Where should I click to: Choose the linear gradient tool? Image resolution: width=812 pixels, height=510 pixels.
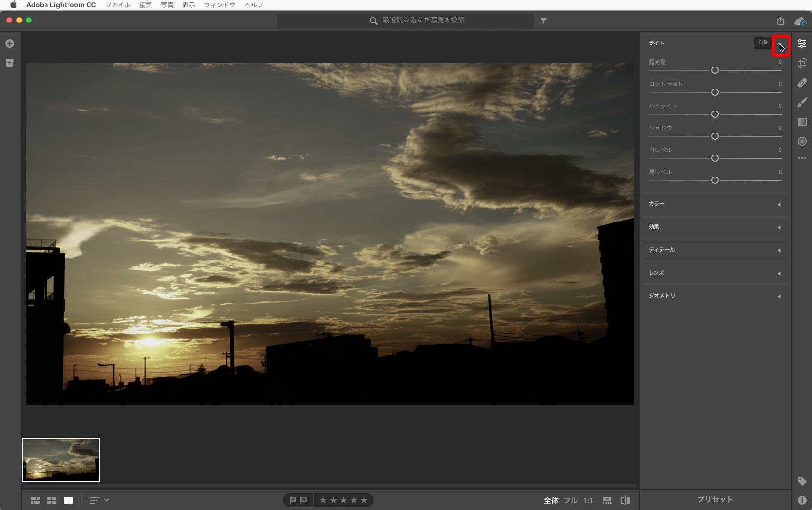[x=802, y=122]
